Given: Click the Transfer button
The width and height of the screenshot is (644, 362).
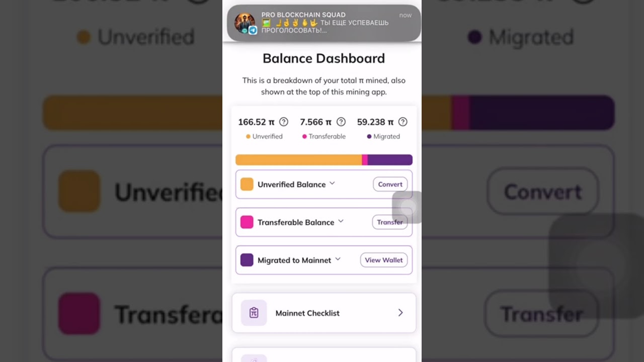Looking at the screenshot, I should point(390,222).
